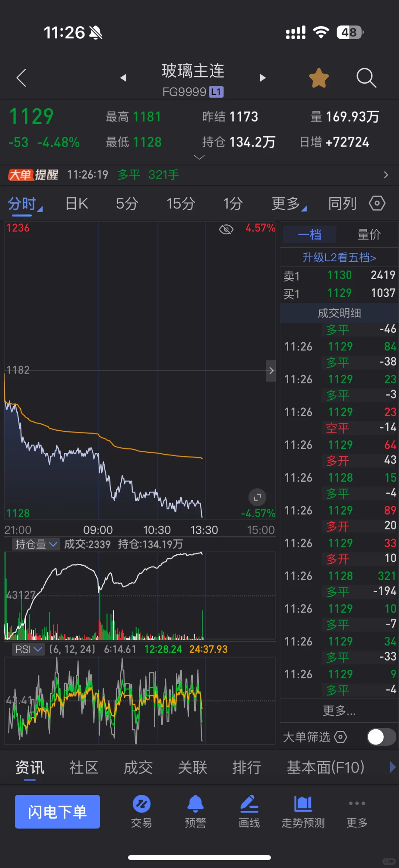Screen dimensions: 399x868
Task: Open 大单筛选 settings icon
Action: click(x=341, y=737)
